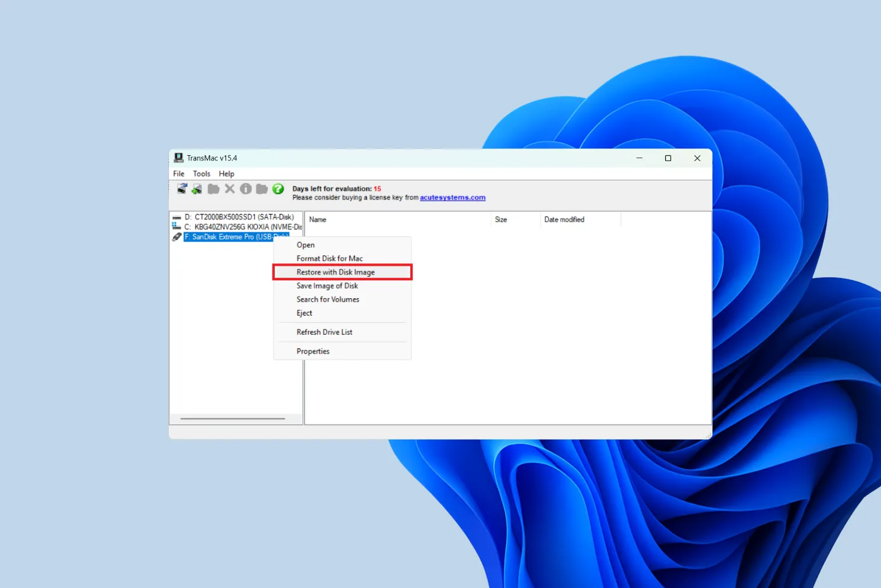This screenshot has width=881, height=588.
Task: Click the first gray folder toolbar icon
Action: [x=213, y=189]
